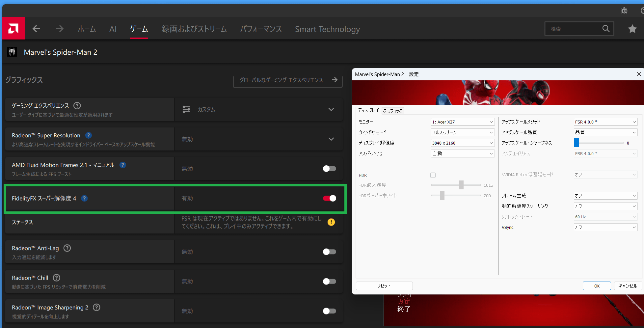The width and height of the screenshot is (644, 328).
Task: Open help for ゲーミング エクスペリエンス
Action: (x=77, y=106)
